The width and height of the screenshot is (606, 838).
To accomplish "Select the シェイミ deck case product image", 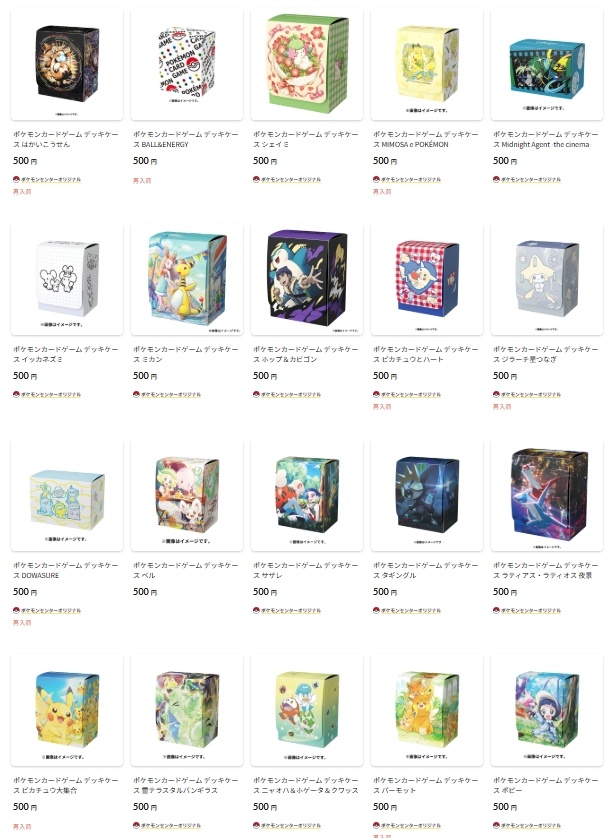I will 307,64.
